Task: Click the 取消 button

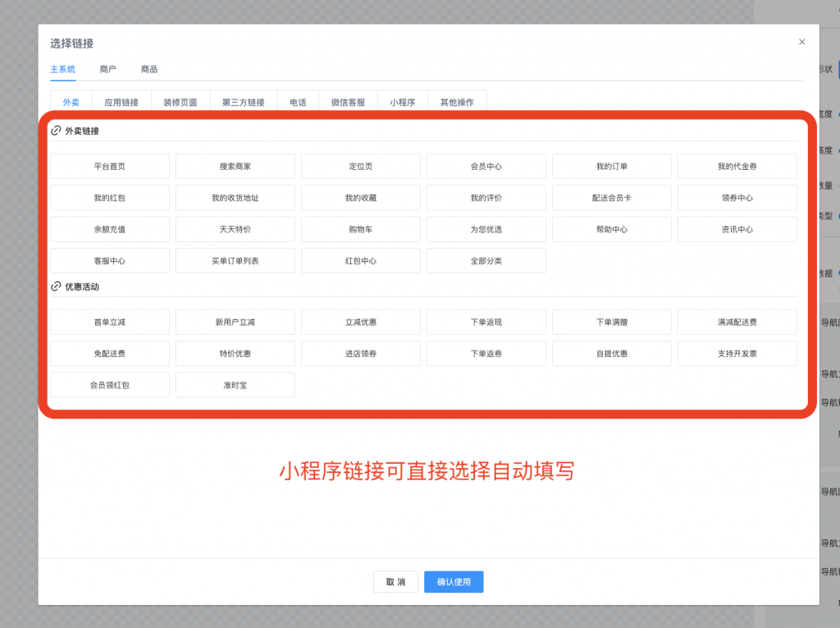Action: [395, 581]
